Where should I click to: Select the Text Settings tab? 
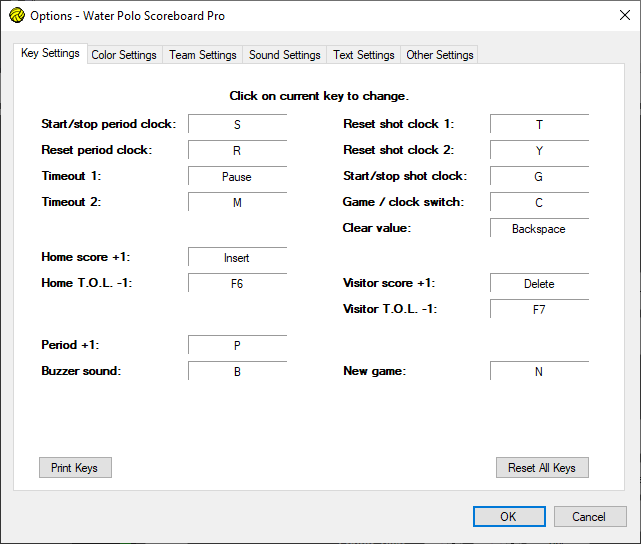363,55
